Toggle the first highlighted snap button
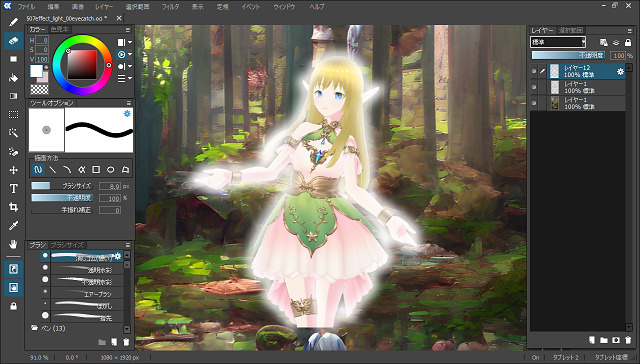 click(x=13, y=269)
